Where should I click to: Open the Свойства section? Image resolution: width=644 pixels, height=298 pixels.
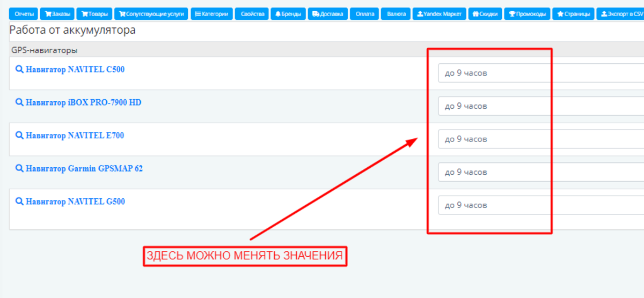pyautogui.click(x=252, y=14)
